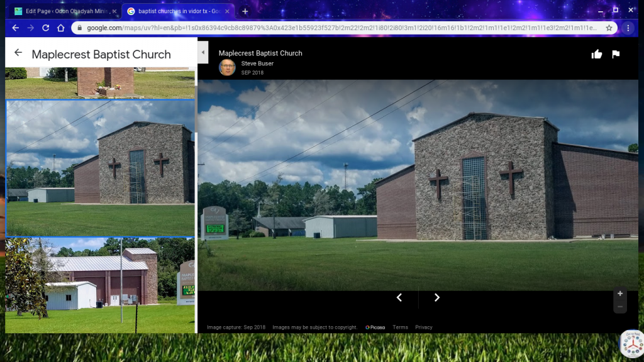
Task: Click Steve Buser contributor name
Action: pyautogui.click(x=257, y=63)
